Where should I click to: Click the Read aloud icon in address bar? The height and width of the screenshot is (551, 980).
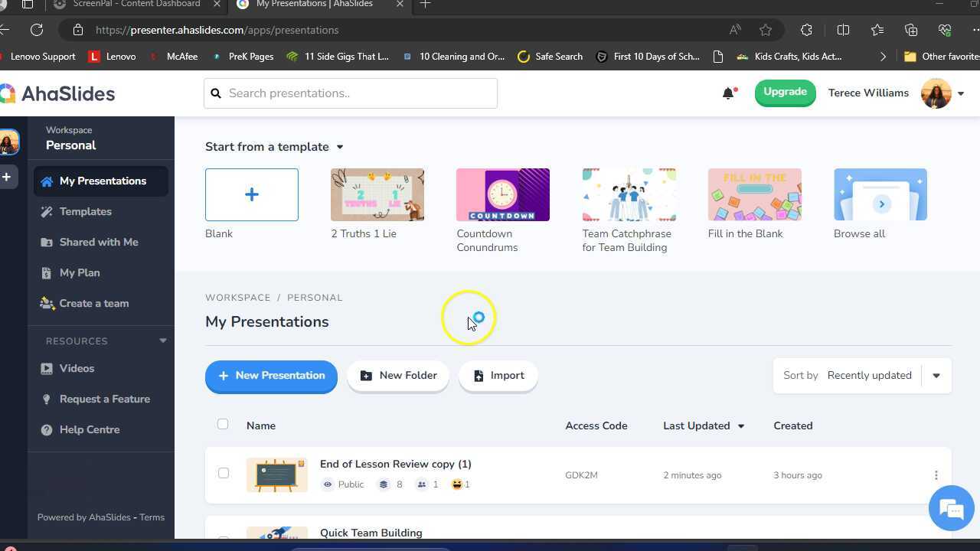[735, 30]
